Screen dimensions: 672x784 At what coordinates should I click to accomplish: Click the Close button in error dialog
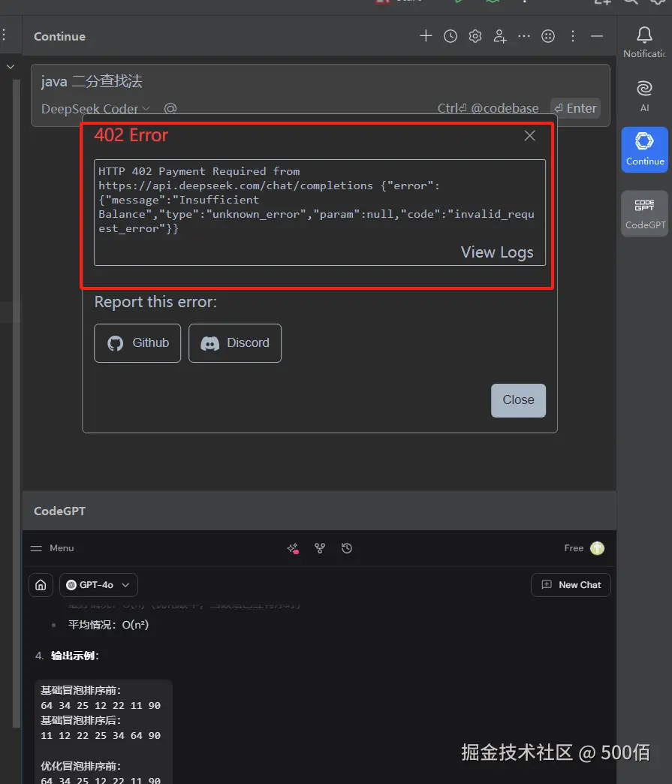point(518,400)
